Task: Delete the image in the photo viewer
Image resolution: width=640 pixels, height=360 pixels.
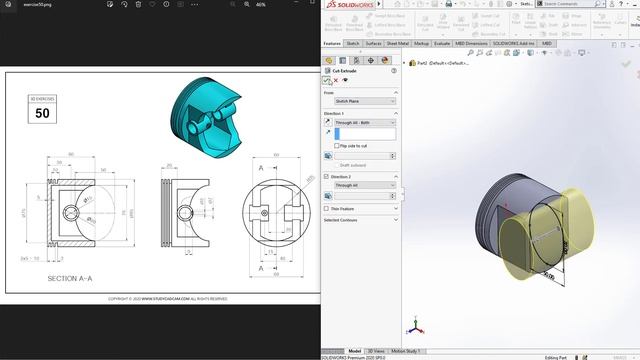Action: (138, 4)
